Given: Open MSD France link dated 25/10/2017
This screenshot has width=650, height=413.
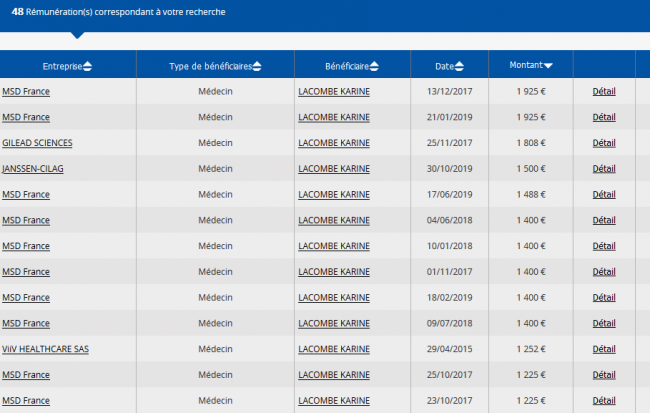Looking at the screenshot, I should pos(26,375).
